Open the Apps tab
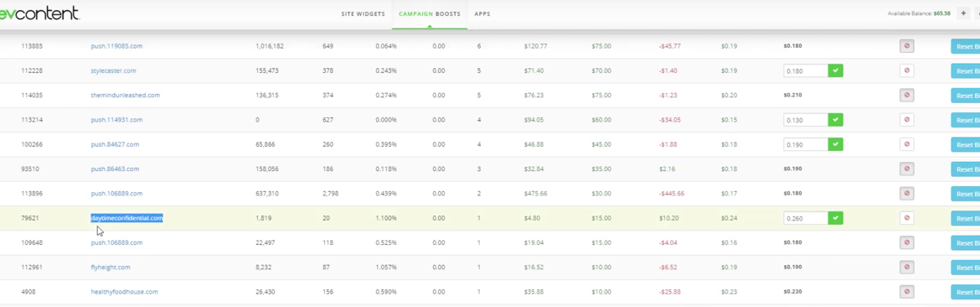 (x=482, y=13)
